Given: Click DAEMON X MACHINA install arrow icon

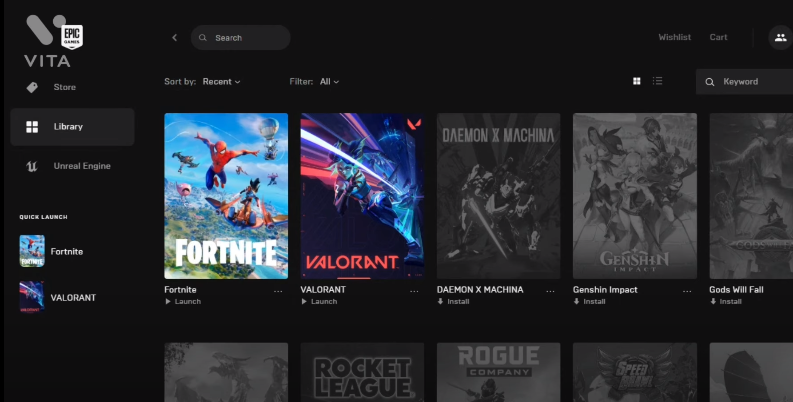Looking at the screenshot, I should click(440, 301).
